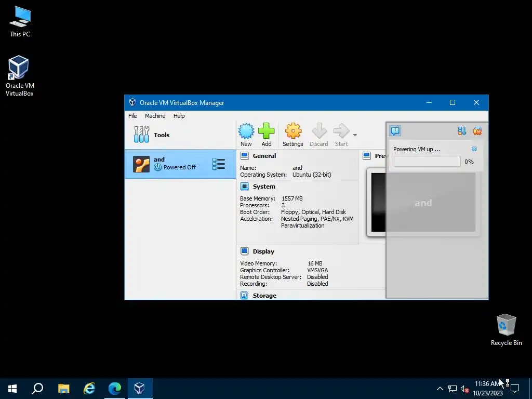The width and height of the screenshot is (532, 399).
Task: Click the 'Powered Off' status text
Action: (180, 167)
